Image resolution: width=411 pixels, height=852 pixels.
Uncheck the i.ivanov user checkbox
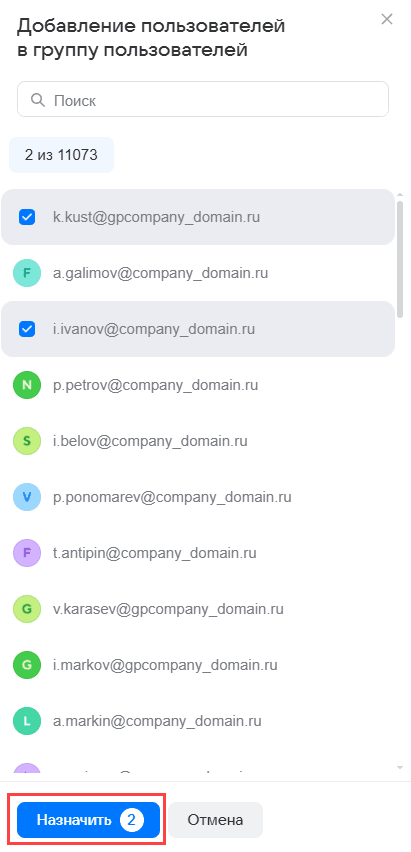click(27, 329)
